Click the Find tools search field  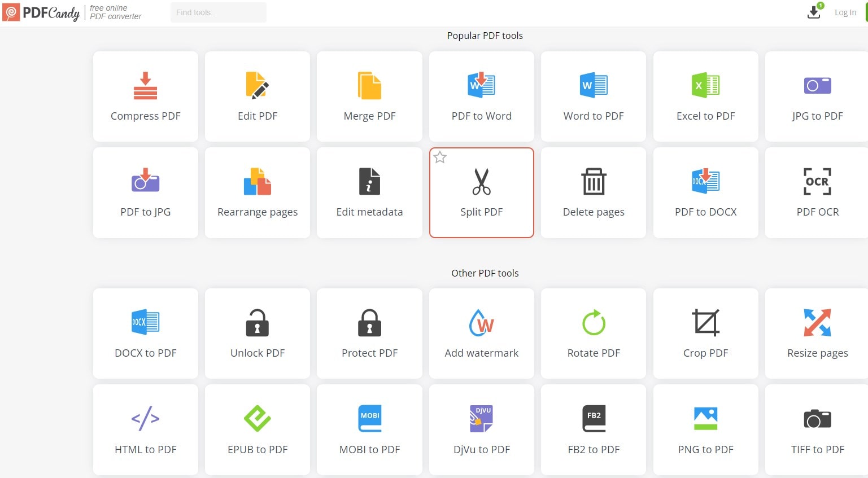click(x=218, y=12)
